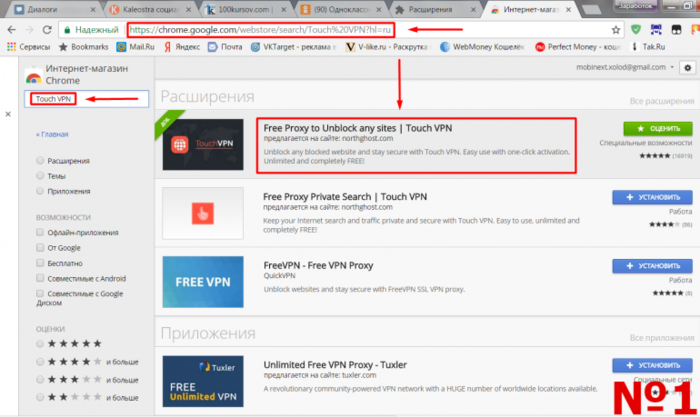Check the Бесплатно checkbox
Viewport: 700px width, 417px height.
click(40, 263)
